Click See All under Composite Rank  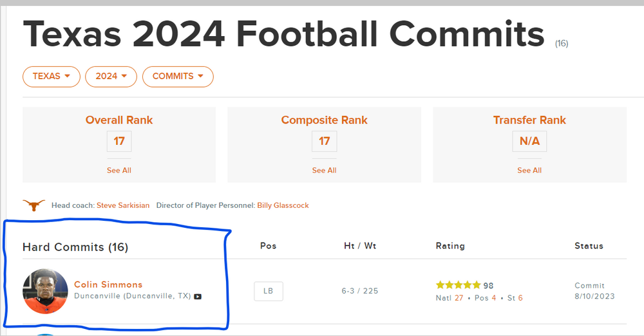[324, 171]
